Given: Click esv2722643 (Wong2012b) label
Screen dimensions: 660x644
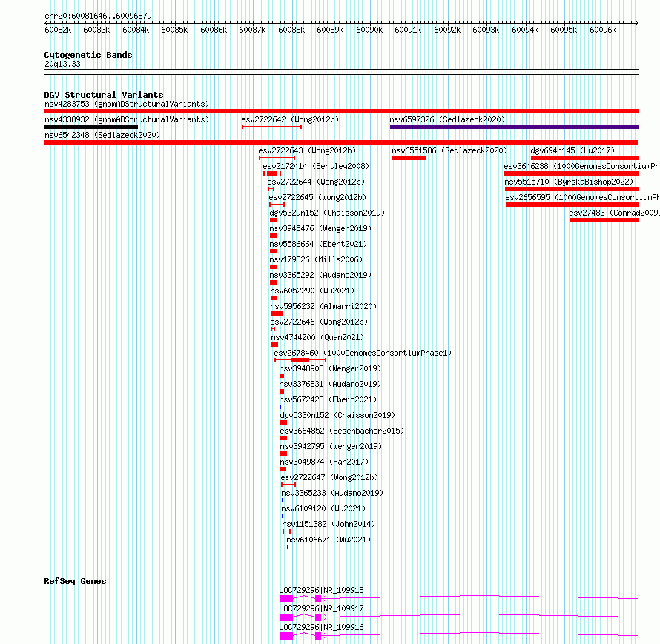Looking at the screenshot, I should [x=307, y=150].
